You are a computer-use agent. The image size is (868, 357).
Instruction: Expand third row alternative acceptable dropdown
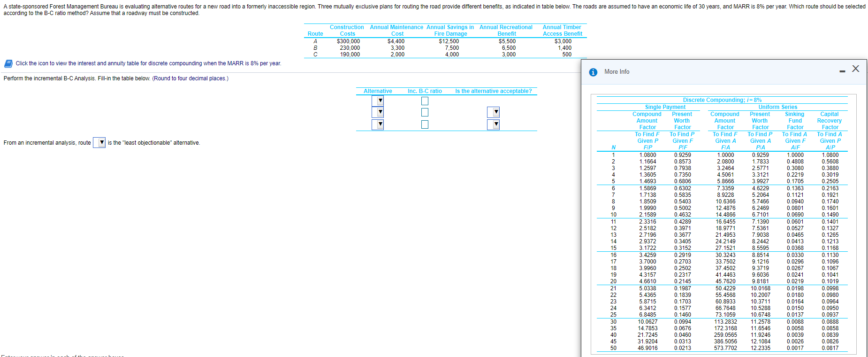tap(493, 124)
